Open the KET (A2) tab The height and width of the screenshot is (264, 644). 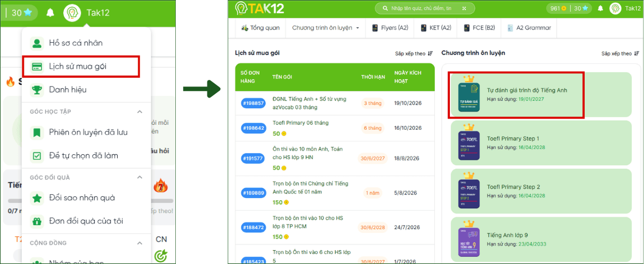pos(436,28)
